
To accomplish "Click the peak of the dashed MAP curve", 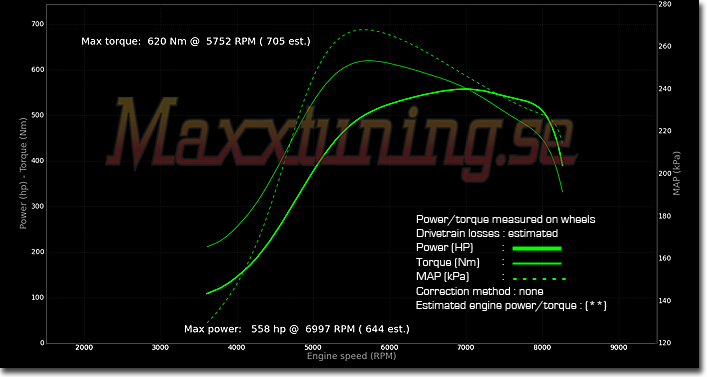I will point(363,30).
